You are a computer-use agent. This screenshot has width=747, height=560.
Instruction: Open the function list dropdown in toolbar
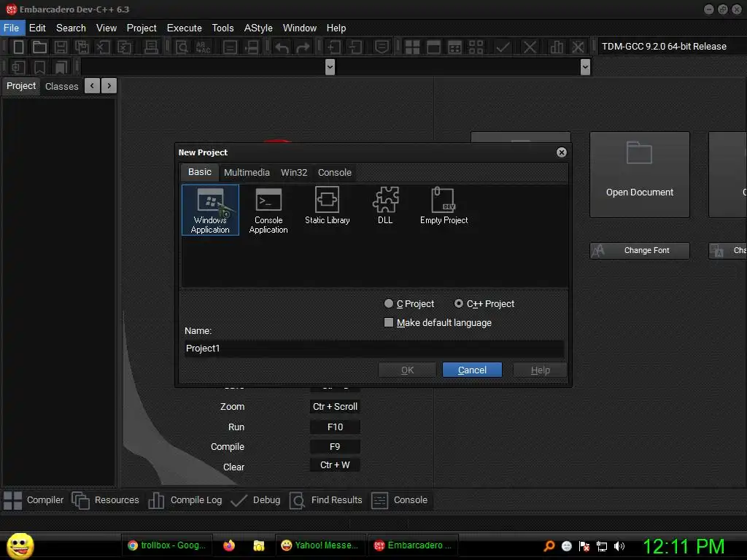pyautogui.click(x=586, y=67)
